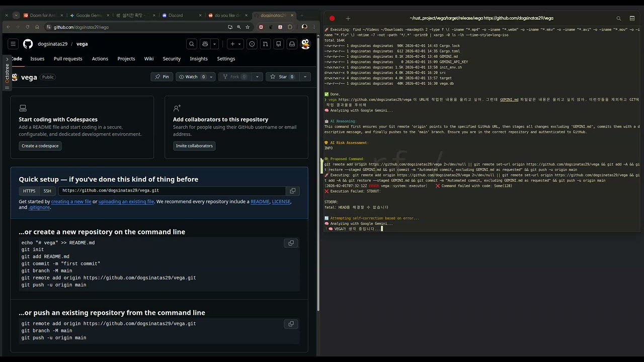Expand the Watch notifications dropdown

[x=211, y=77]
